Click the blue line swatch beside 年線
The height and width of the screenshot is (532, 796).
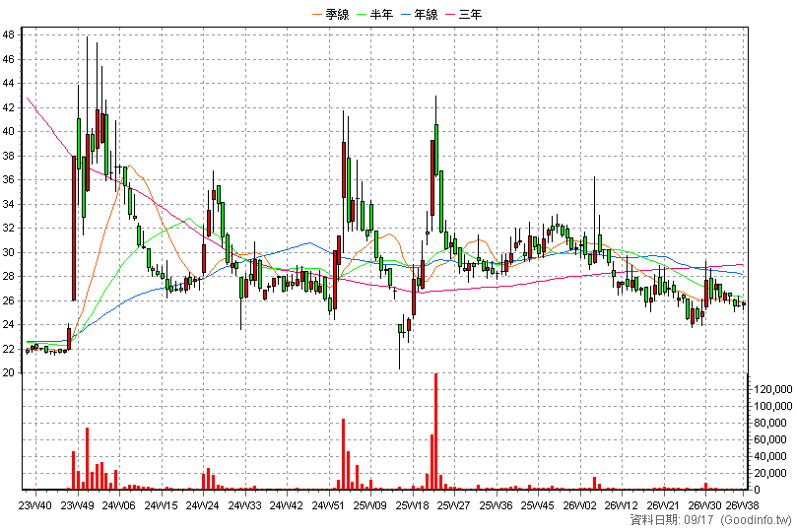(406, 15)
